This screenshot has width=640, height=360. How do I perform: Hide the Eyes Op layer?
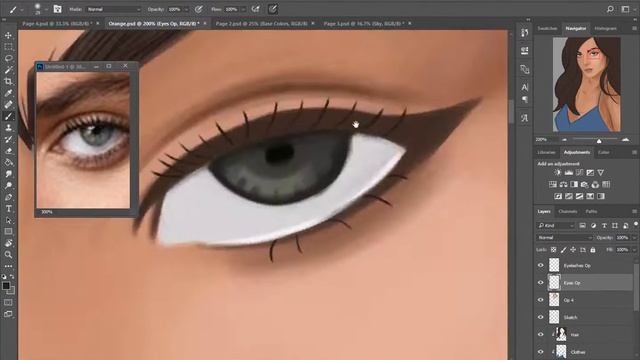click(x=541, y=282)
